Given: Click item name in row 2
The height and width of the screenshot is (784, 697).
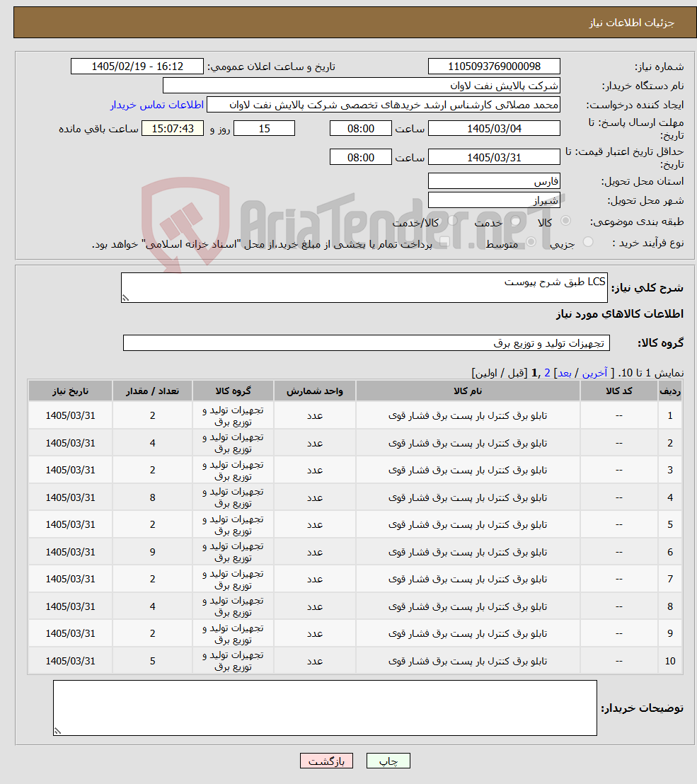Looking at the screenshot, I should tap(468, 443).
